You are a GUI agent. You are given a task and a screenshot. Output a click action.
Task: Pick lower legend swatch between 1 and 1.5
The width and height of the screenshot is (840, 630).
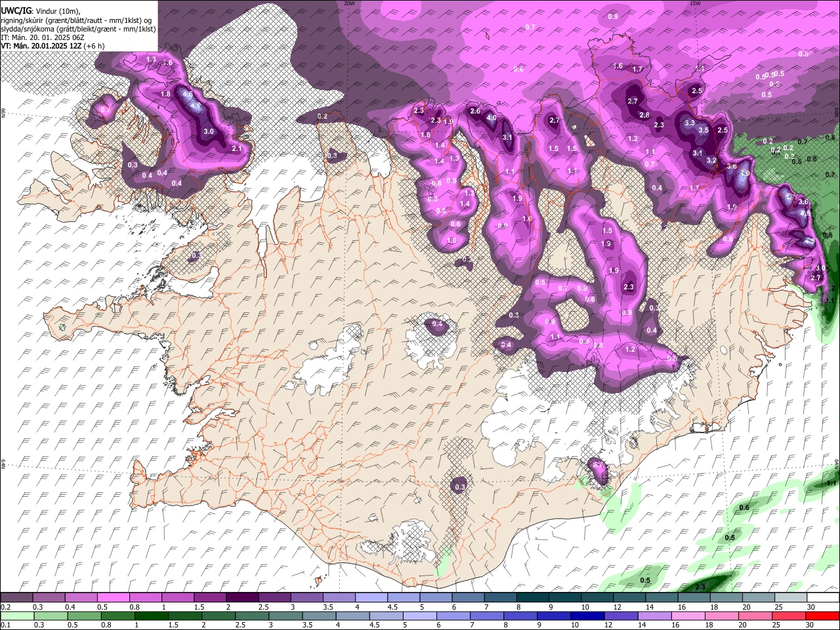(x=150, y=616)
